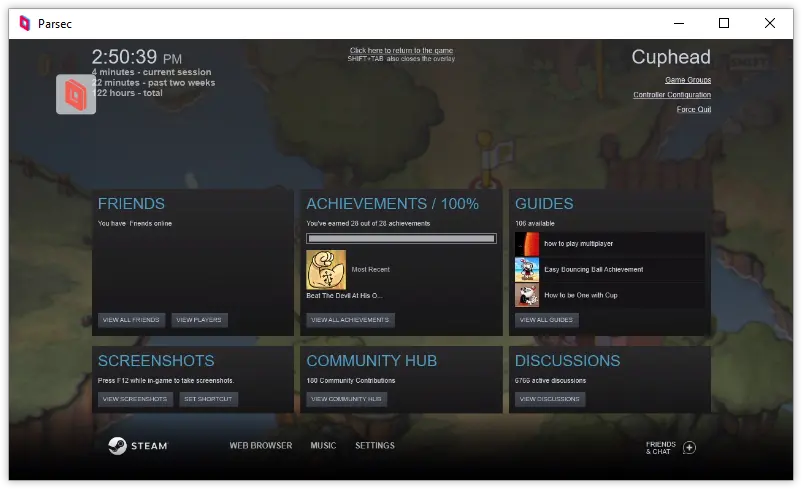802x489 pixels.
Task: Open Settings in the Steam overlay
Action: pos(375,446)
